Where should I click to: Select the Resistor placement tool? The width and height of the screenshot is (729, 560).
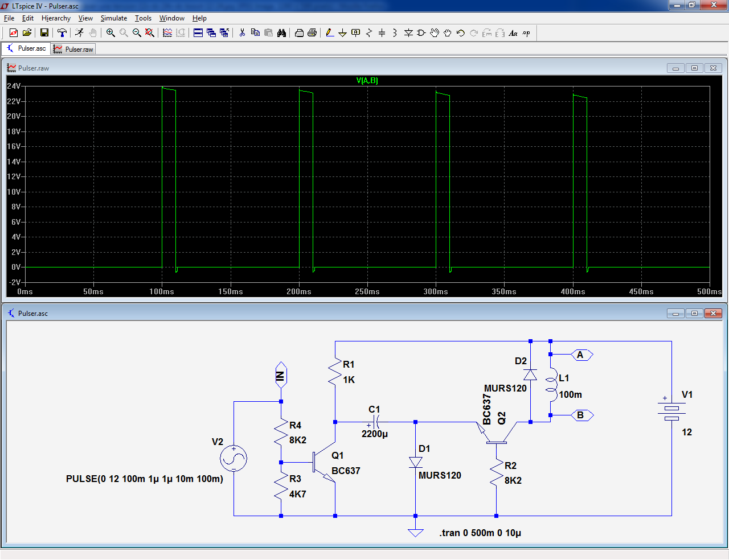pos(368,33)
